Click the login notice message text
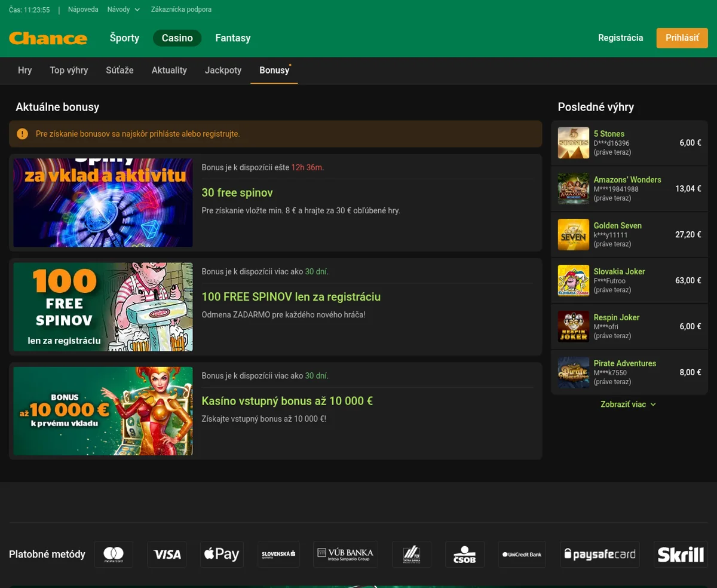Viewport: 717px width, 588px height. coord(138,134)
